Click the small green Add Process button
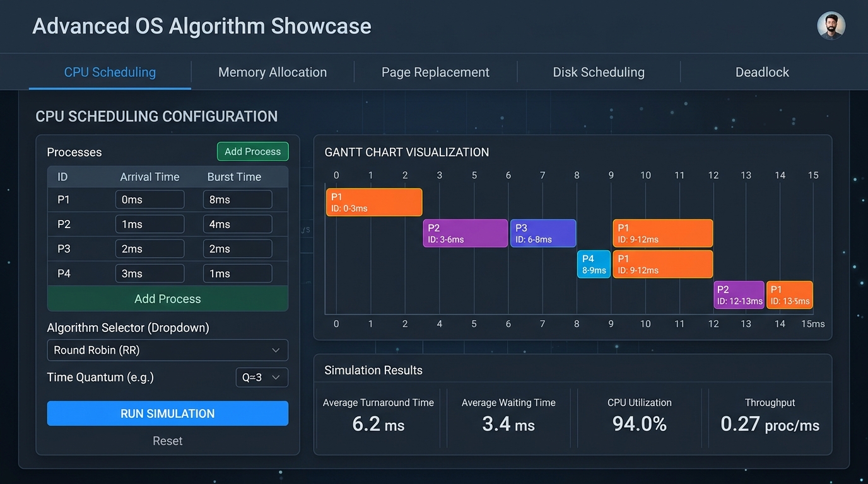Image resolution: width=868 pixels, height=484 pixels. pos(252,151)
